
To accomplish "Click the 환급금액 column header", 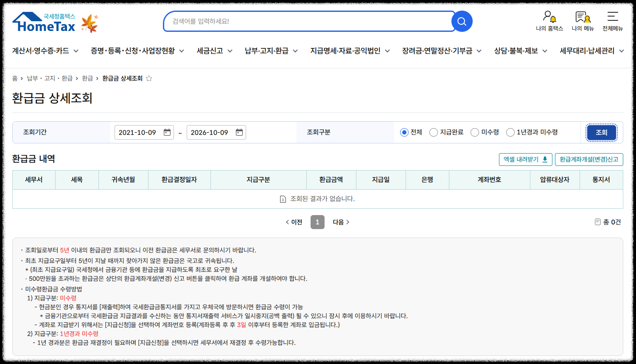I will click(x=331, y=180).
